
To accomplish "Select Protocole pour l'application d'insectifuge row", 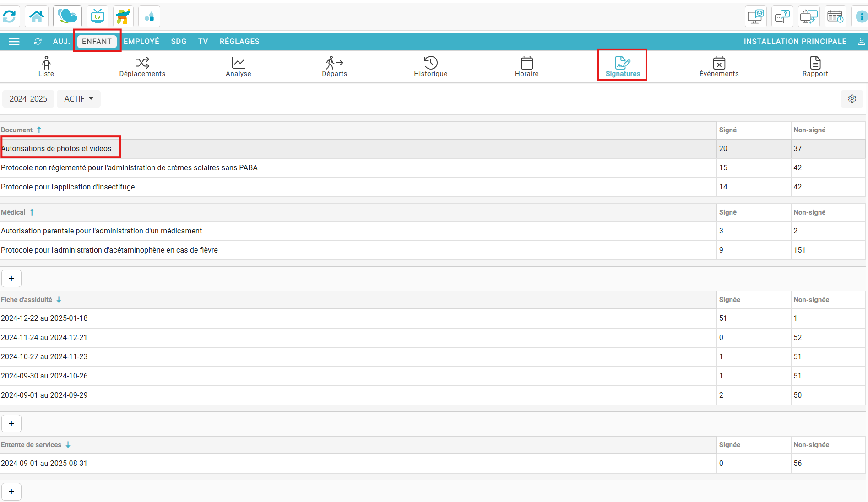I will (68, 187).
